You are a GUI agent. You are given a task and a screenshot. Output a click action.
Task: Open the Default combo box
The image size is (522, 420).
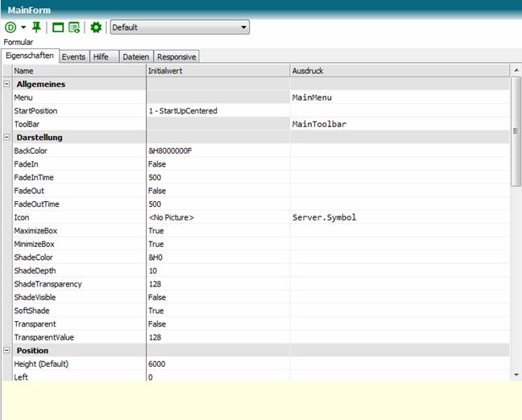pos(179,27)
